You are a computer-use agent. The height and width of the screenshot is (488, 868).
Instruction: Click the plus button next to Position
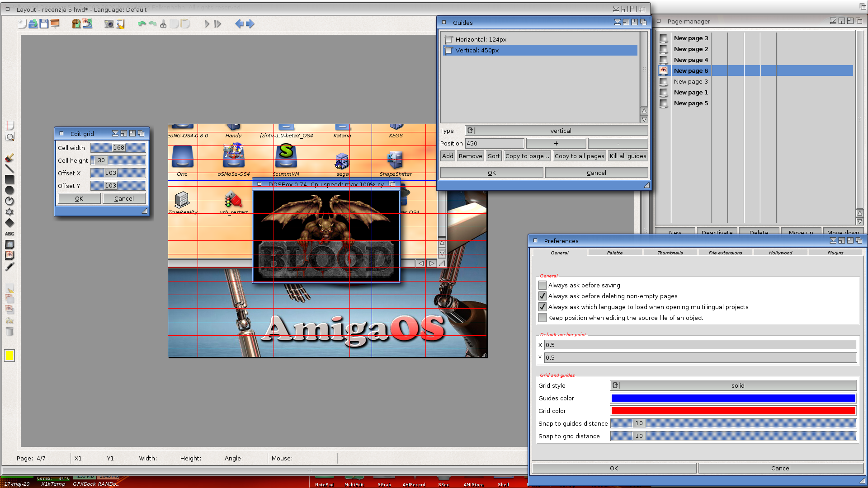click(556, 143)
